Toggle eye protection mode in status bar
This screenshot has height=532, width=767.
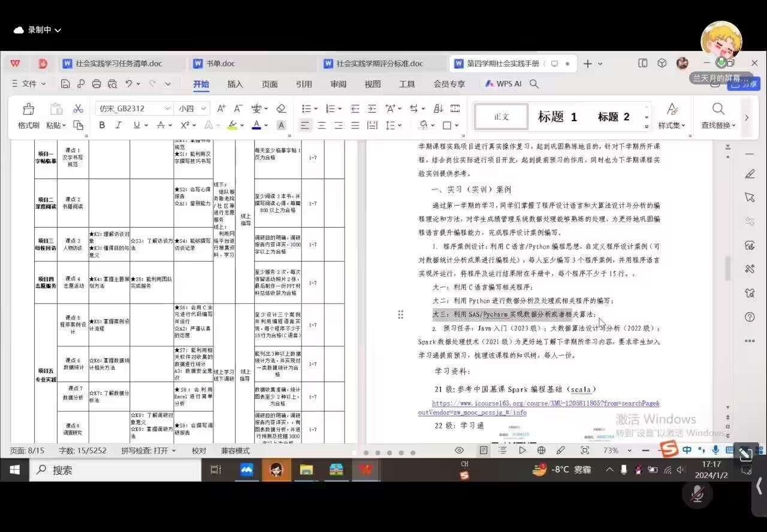[459, 451]
